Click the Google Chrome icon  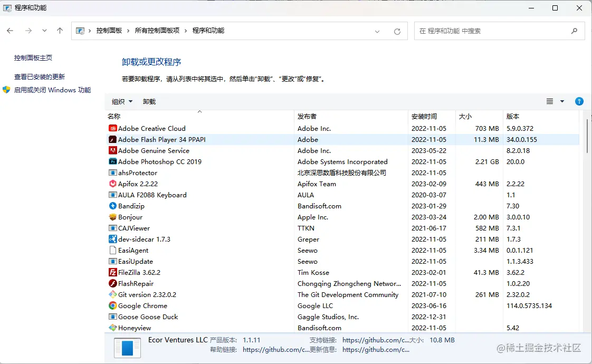[x=112, y=305]
